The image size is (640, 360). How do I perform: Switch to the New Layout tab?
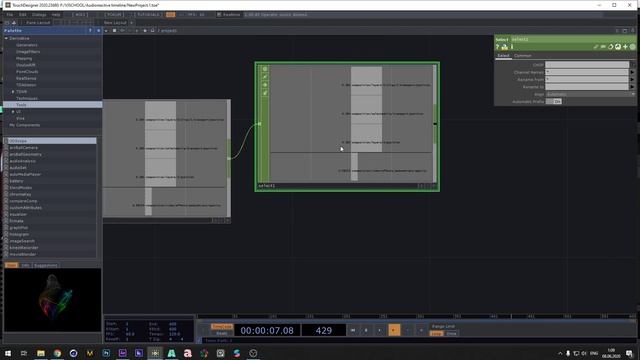coord(115,22)
